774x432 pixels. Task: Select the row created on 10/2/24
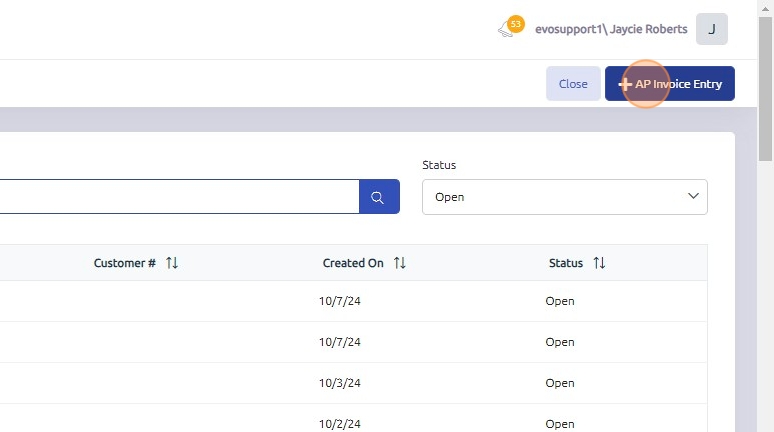coord(340,424)
